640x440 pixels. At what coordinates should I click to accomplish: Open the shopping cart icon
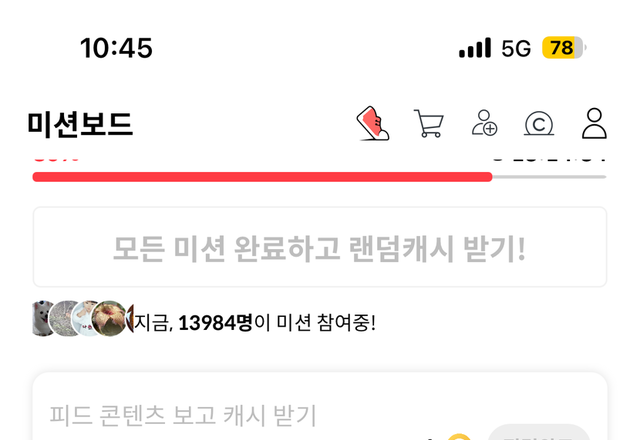point(429,123)
